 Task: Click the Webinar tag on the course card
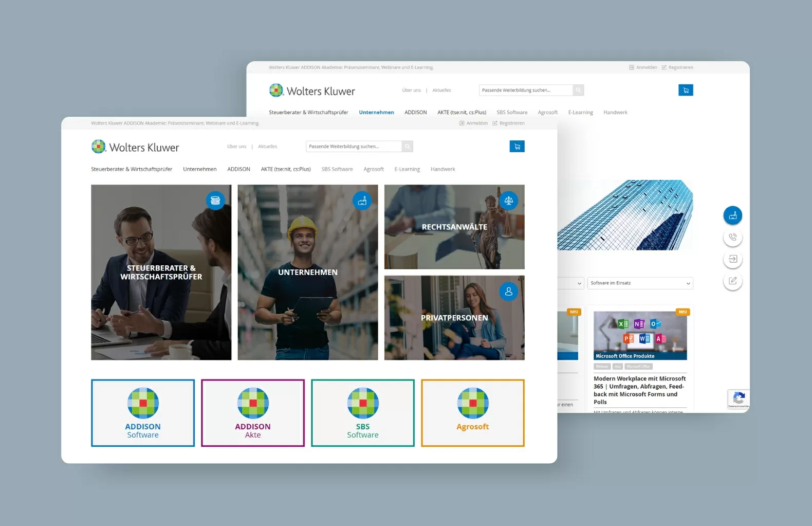pyautogui.click(x=602, y=367)
